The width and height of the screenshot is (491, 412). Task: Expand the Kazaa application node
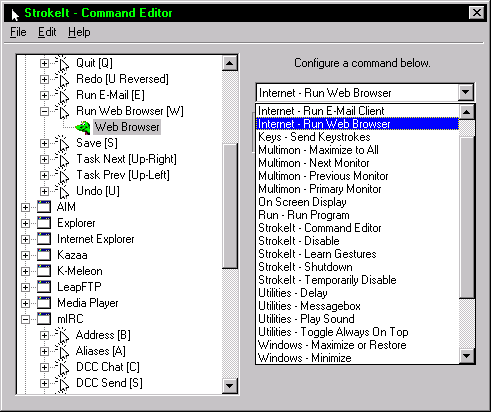(x=25, y=255)
